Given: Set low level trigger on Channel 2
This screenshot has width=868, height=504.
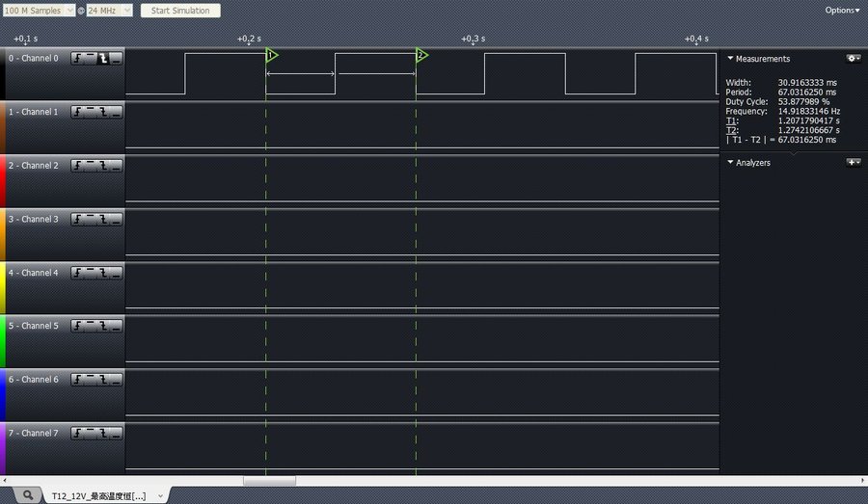Looking at the screenshot, I should coord(116,166).
